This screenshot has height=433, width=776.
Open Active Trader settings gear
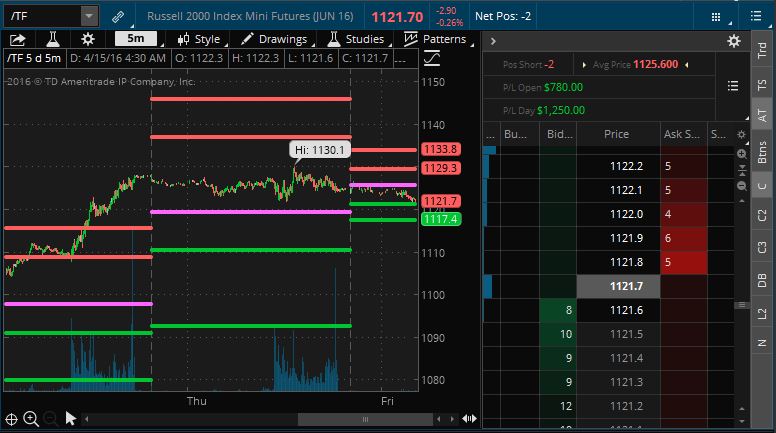click(x=734, y=41)
